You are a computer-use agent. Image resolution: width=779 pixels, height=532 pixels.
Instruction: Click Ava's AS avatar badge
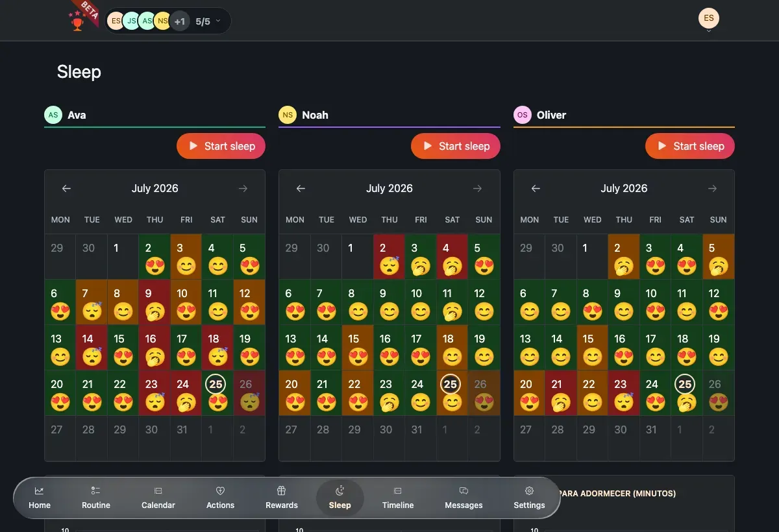tap(53, 115)
